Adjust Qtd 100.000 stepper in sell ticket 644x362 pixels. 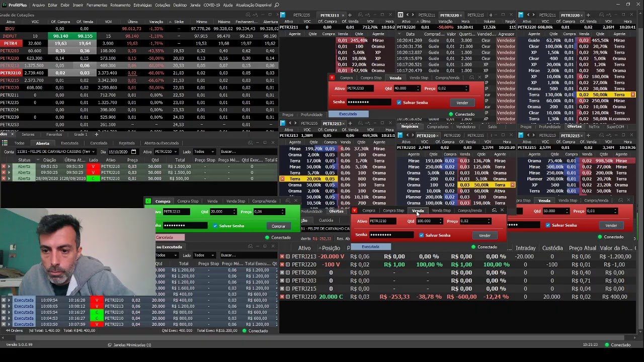pos(441,221)
